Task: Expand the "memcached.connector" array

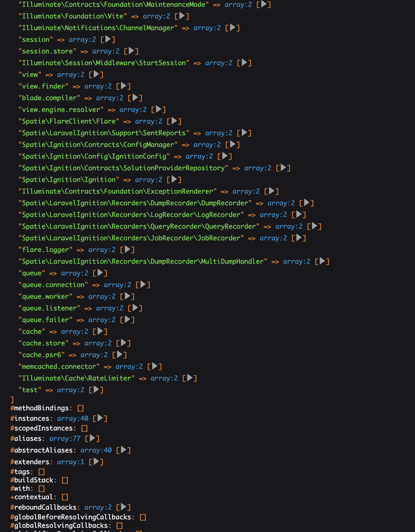Action: coord(155,367)
